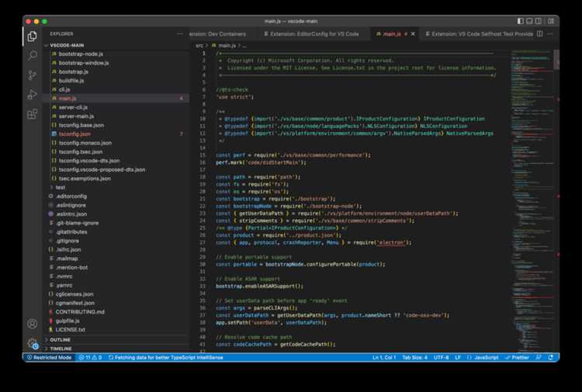This screenshot has height=392, width=582.
Task: Open the Search view in activity bar
Action: click(33, 56)
